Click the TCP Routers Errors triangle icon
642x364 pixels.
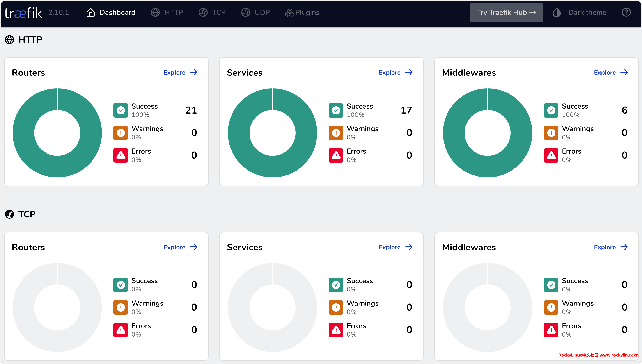(x=121, y=330)
